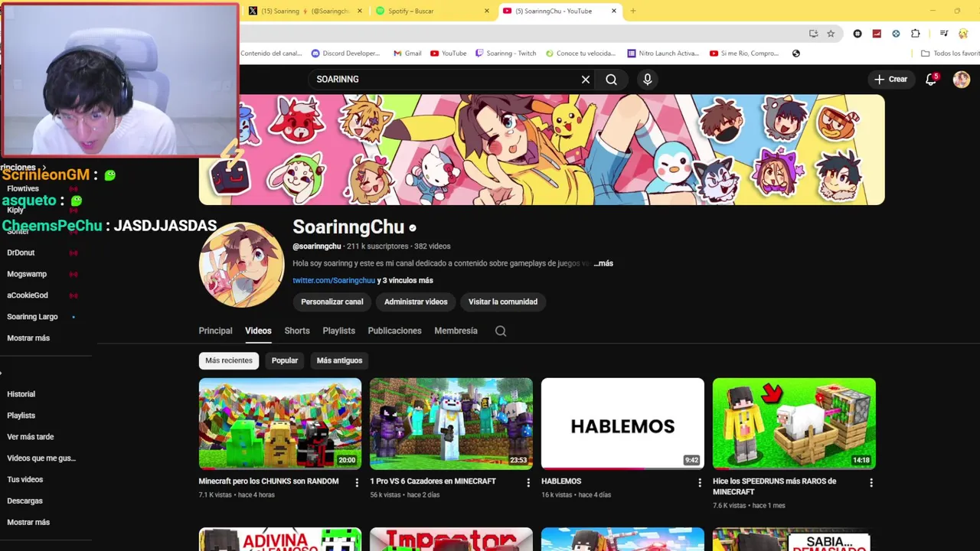Image resolution: width=980 pixels, height=551 pixels.
Task: Switch to the Principal channel tab
Action: click(215, 331)
